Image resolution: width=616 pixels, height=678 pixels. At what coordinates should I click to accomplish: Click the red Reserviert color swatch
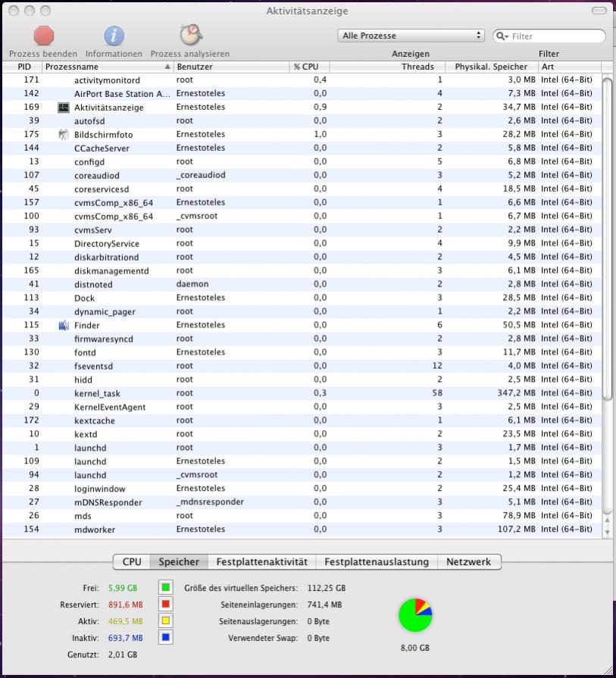(x=166, y=604)
